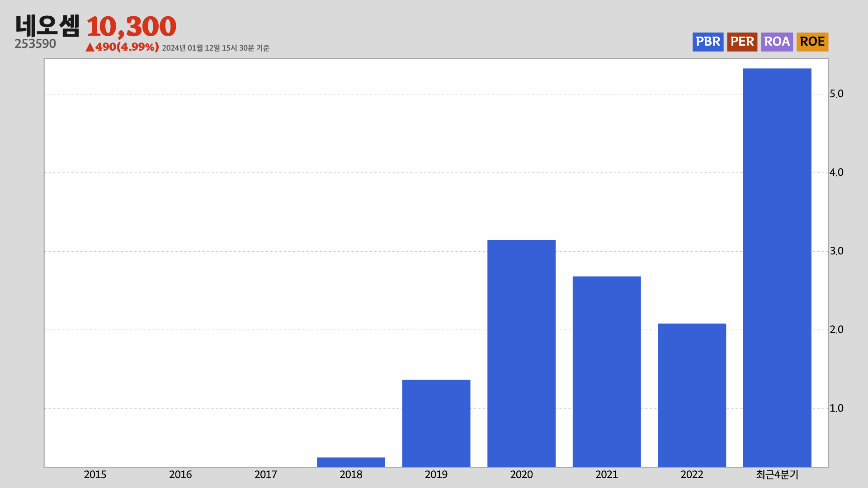Click the 3.0 y-axis value
The height and width of the screenshot is (488, 868).
click(836, 251)
